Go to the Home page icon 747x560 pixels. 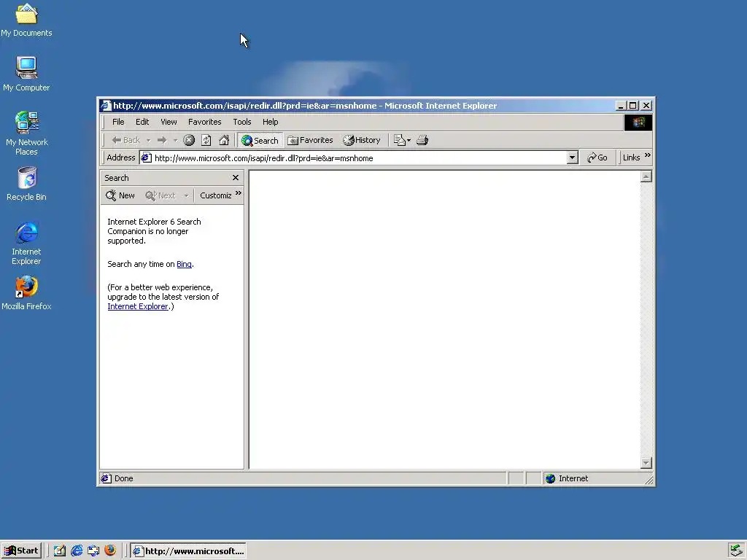(x=224, y=140)
